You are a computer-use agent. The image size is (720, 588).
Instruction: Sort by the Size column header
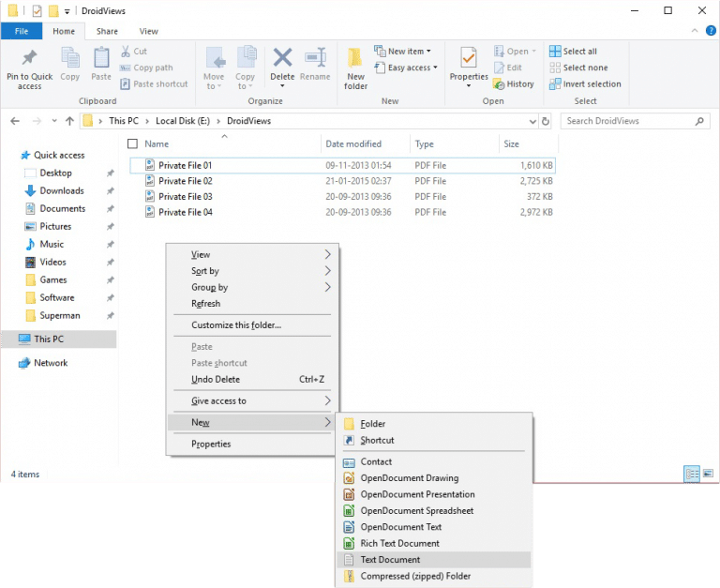pos(511,143)
